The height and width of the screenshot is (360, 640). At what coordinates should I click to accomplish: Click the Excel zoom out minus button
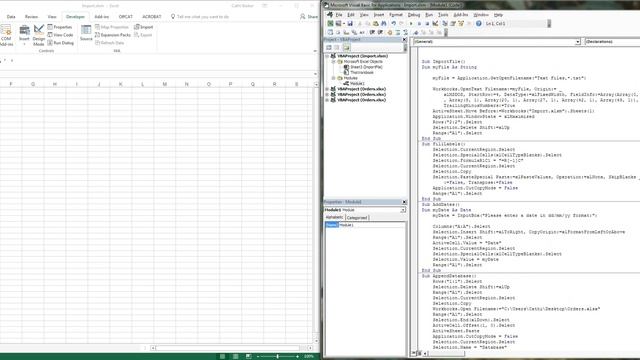point(258,356)
